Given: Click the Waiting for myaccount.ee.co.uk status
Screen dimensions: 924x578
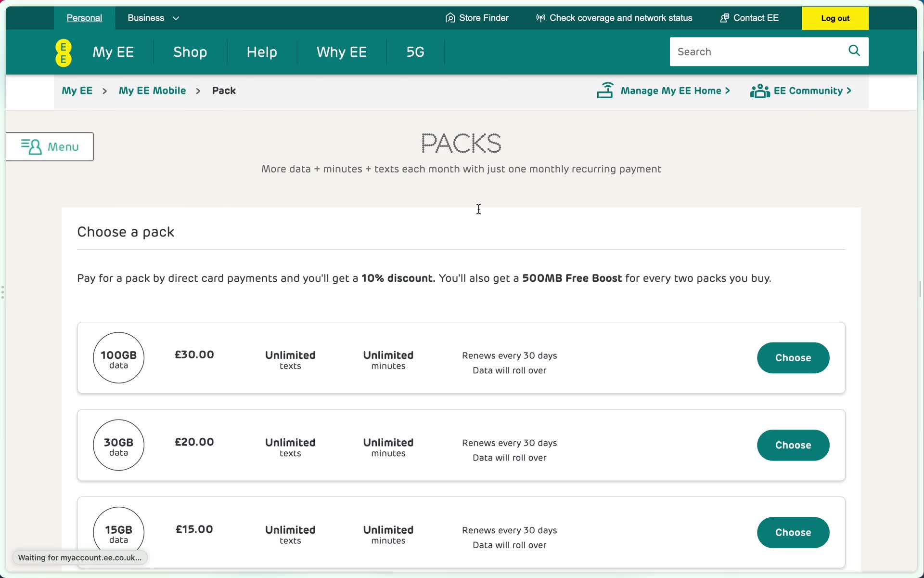Looking at the screenshot, I should click(x=80, y=557).
